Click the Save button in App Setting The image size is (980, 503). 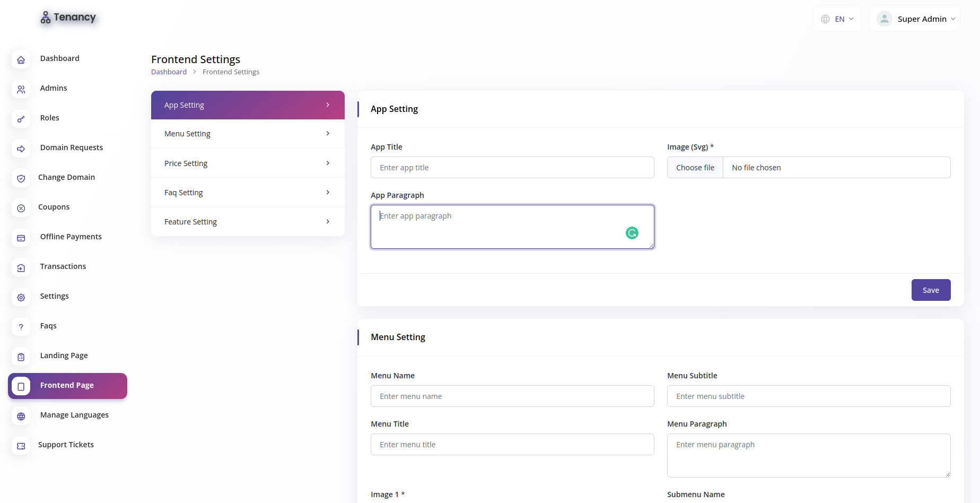(x=931, y=290)
